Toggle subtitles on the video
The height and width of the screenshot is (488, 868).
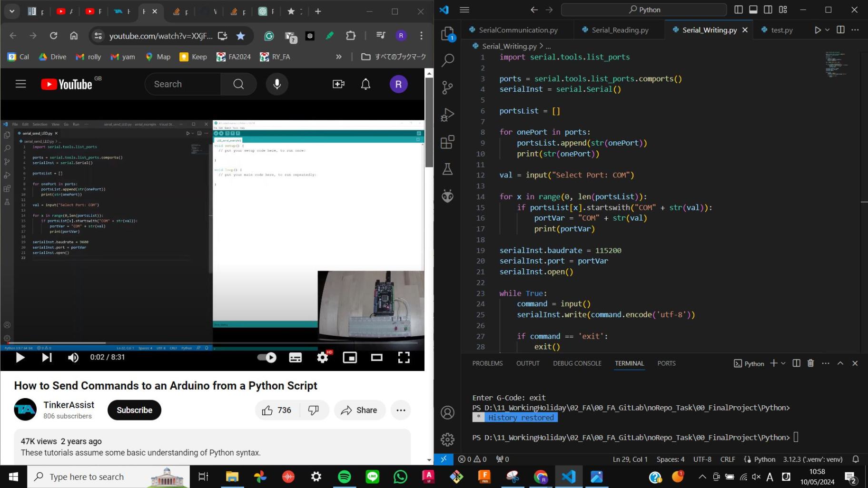click(x=296, y=357)
